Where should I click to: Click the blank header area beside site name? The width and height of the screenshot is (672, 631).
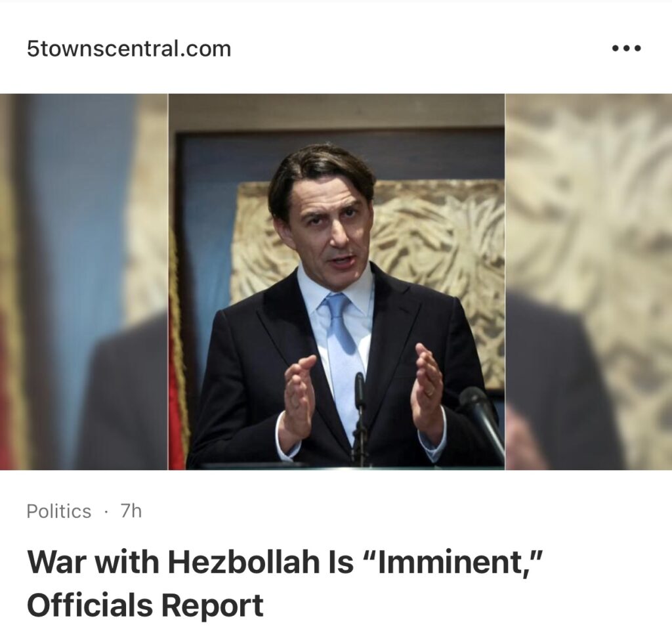click(420, 48)
